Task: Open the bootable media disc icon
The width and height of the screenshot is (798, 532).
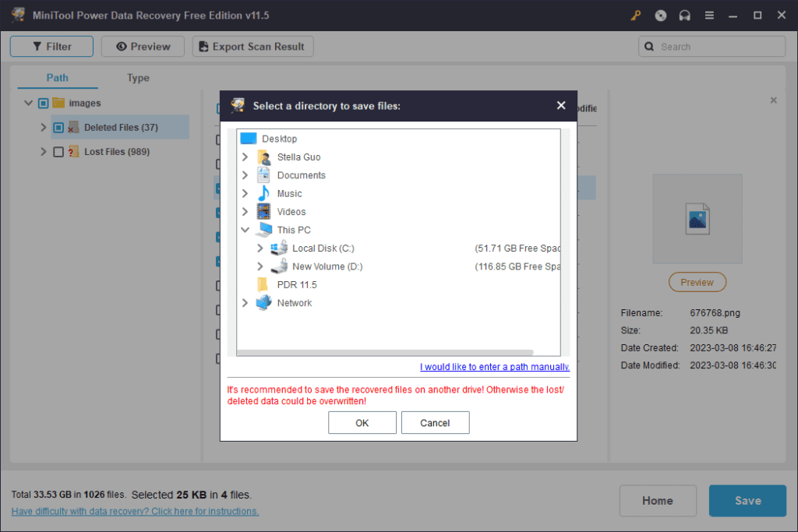Action: pos(661,16)
